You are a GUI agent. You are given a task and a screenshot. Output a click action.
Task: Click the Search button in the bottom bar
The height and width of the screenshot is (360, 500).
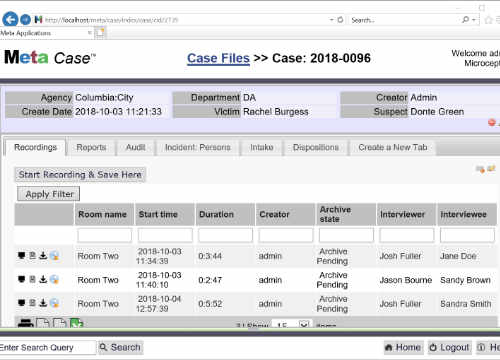(120, 347)
